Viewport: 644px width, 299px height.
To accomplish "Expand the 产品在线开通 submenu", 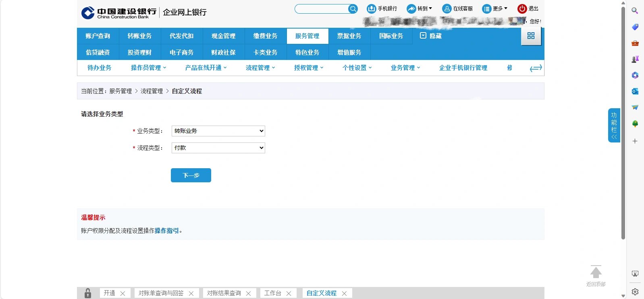I will [206, 68].
